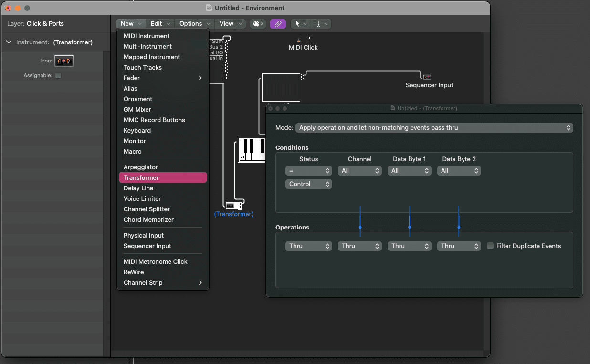Choose Sequencer Input from the New menu
Viewport: 590px width, 364px height.
(163, 246)
